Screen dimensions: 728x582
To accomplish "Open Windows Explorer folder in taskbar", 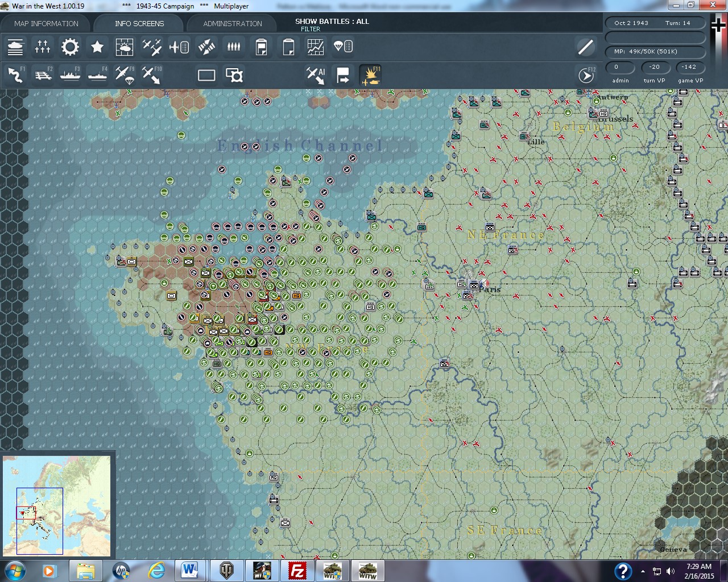I will 86,571.
